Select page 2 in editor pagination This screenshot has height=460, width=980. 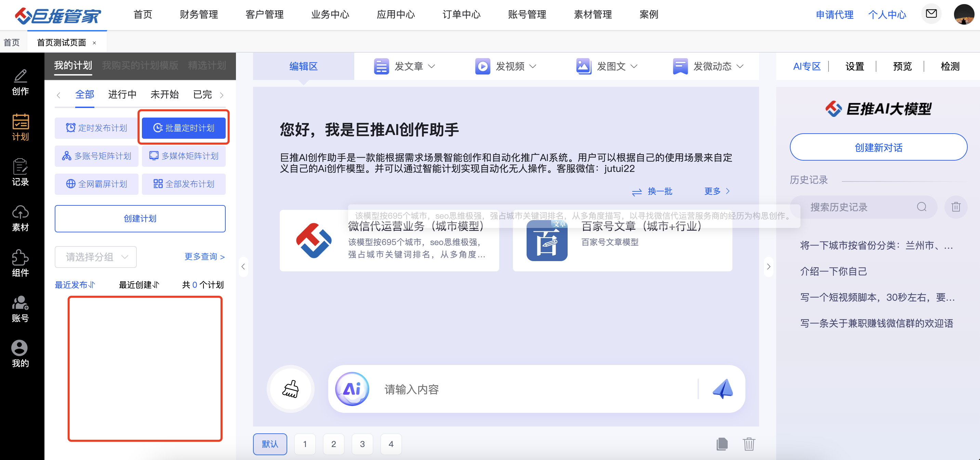333,444
